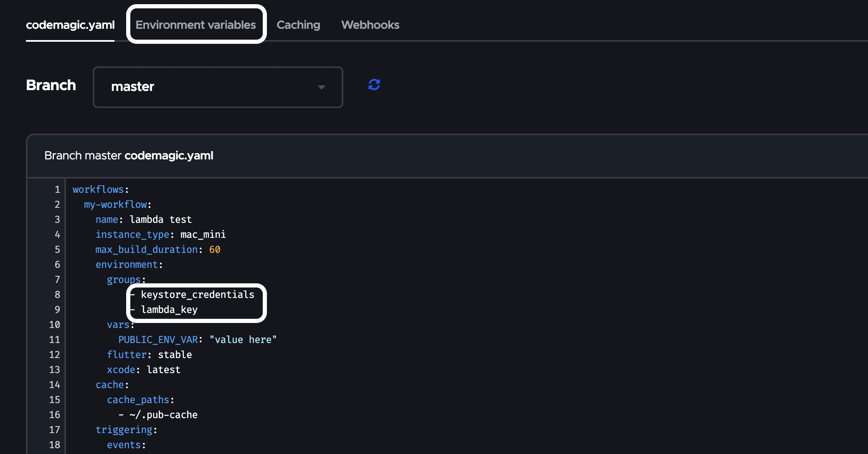Viewport: 868px width, 454px height.
Task: Click the triggering key on line 17
Action: point(124,430)
